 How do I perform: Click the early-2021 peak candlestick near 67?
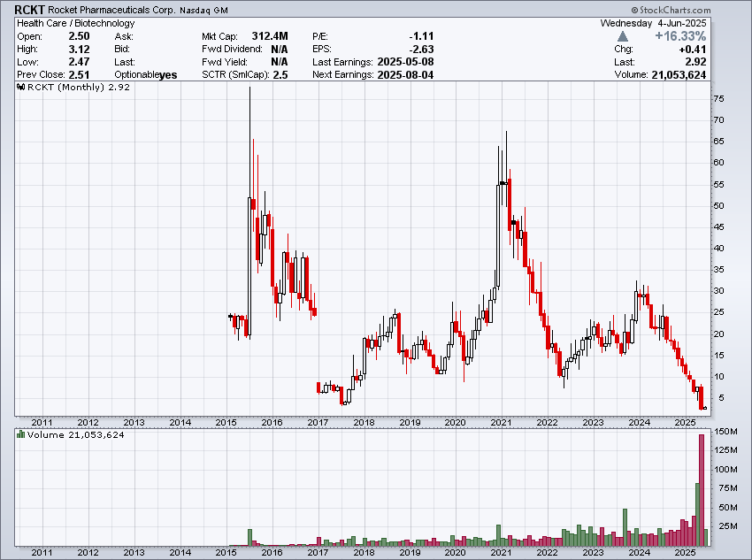pyautogui.click(x=506, y=169)
